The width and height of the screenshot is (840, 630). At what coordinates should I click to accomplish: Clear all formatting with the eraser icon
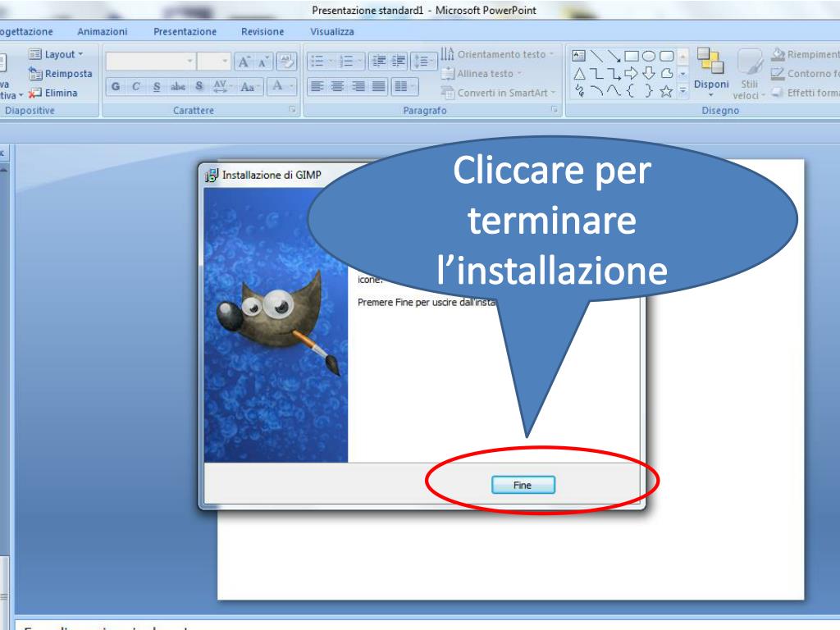click(286, 62)
